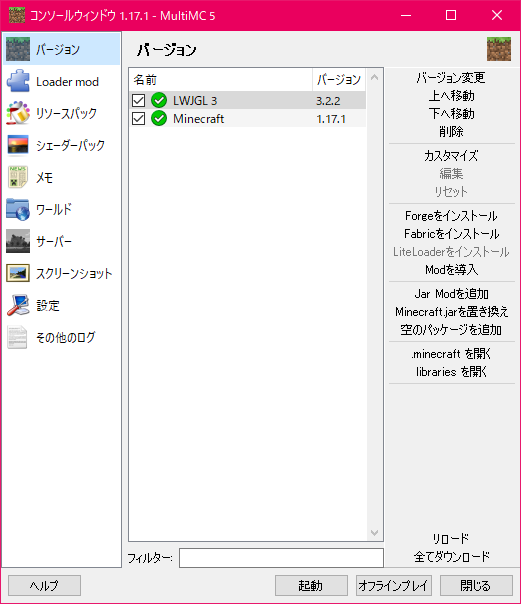Screen dimensions: 521x604
Task: Open the Loader mod puzzle-piece icon
Action: (18, 81)
